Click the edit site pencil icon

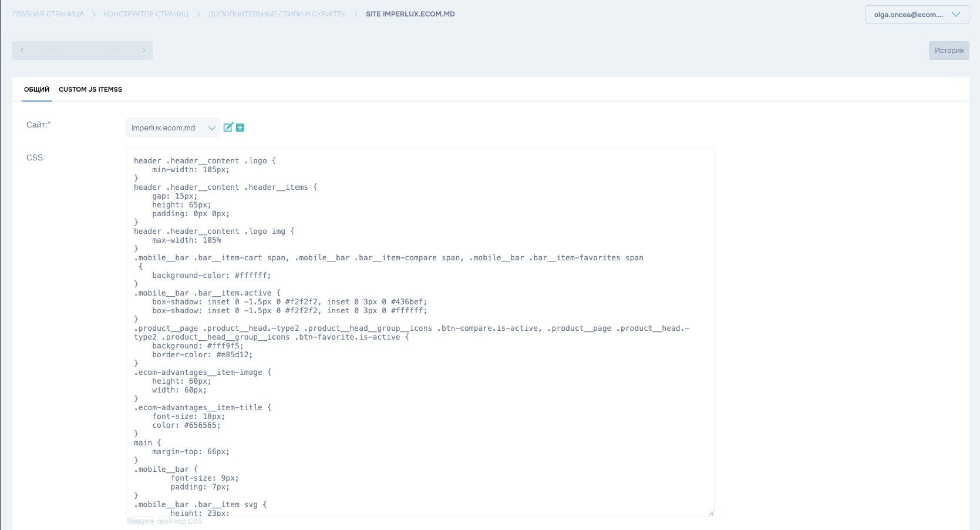228,128
